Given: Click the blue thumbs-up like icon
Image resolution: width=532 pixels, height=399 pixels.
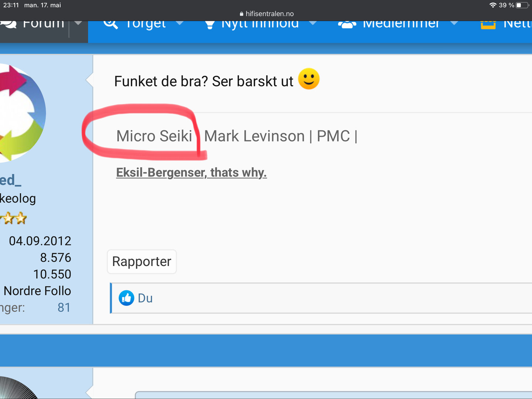Looking at the screenshot, I should (x=126, y=298).
